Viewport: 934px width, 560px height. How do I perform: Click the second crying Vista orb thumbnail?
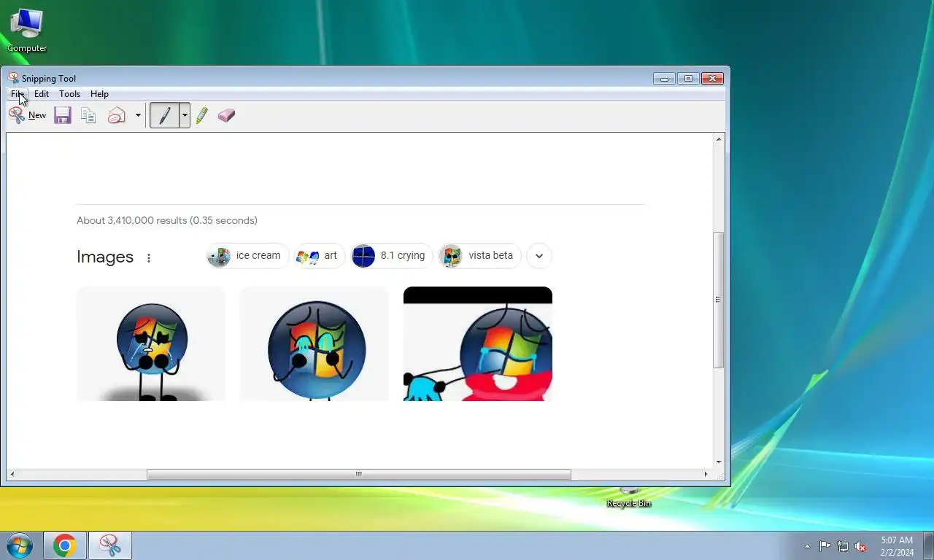[314, 343]
